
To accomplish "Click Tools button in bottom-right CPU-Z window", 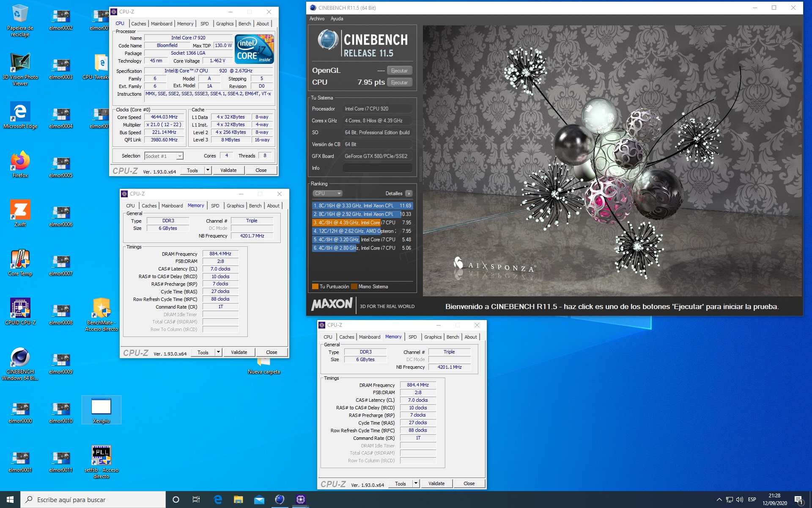I will pyautogui.click(x=401, y=483).
